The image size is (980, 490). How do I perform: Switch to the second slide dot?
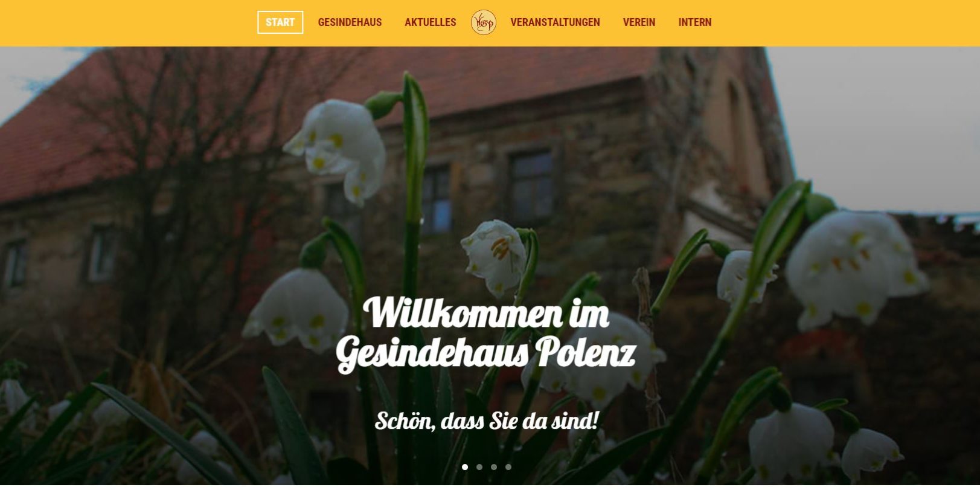pos(479,467)
